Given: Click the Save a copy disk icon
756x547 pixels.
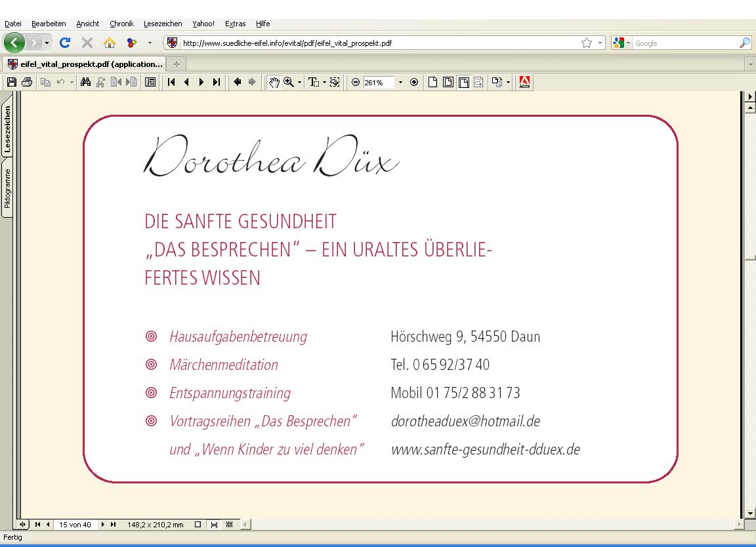Looking at the screenshot, I should pos(11,82).
